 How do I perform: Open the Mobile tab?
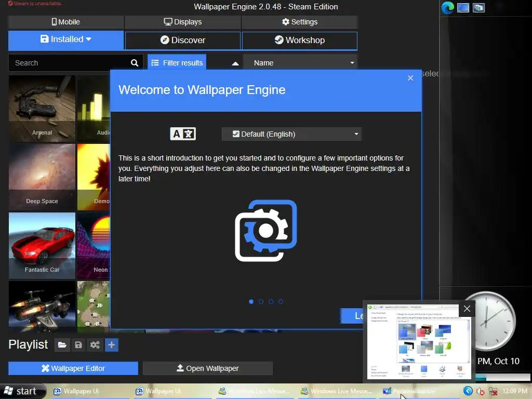click(x=66, y=22)
